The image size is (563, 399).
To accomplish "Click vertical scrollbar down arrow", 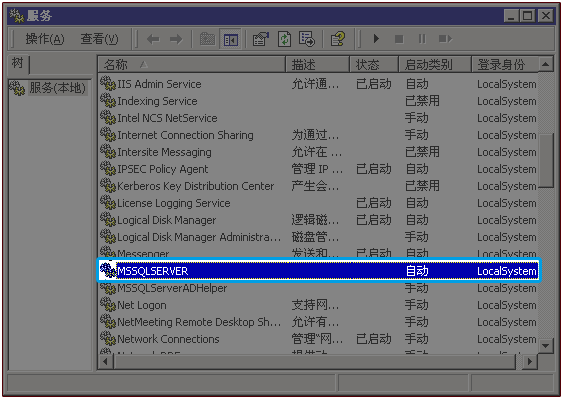I will [545, 346].
